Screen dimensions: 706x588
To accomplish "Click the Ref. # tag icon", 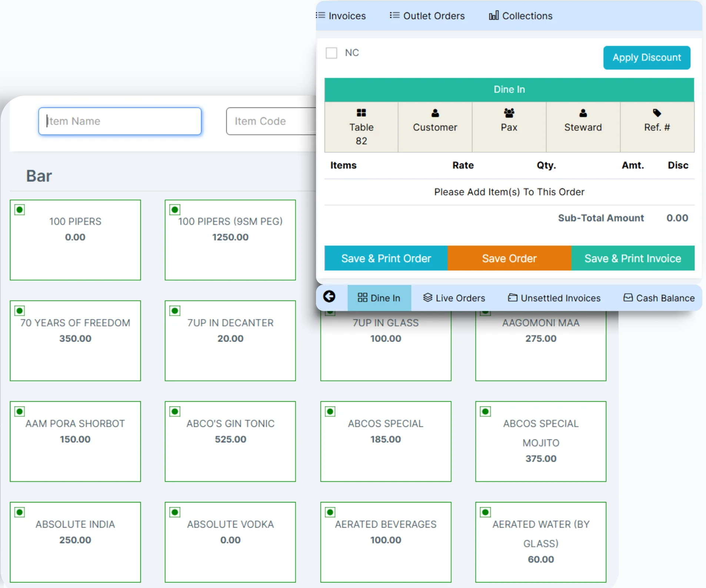I will coord(657,113).
